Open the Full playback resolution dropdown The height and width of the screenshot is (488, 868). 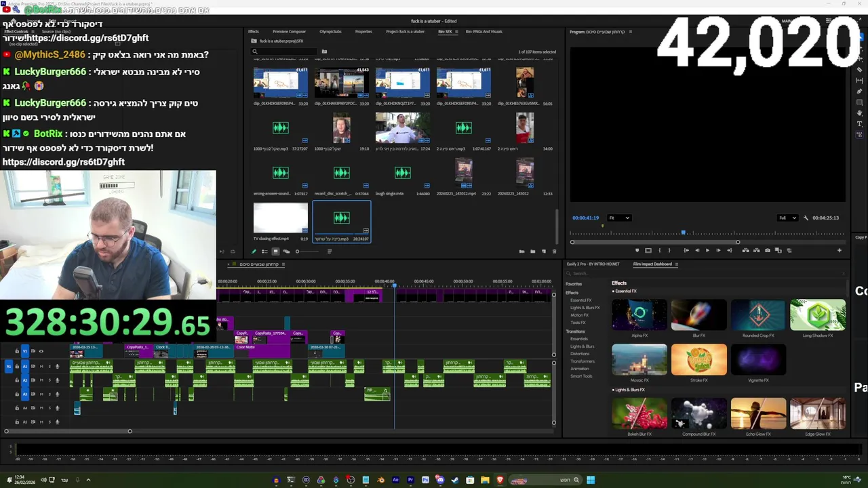tap(787, 218)
